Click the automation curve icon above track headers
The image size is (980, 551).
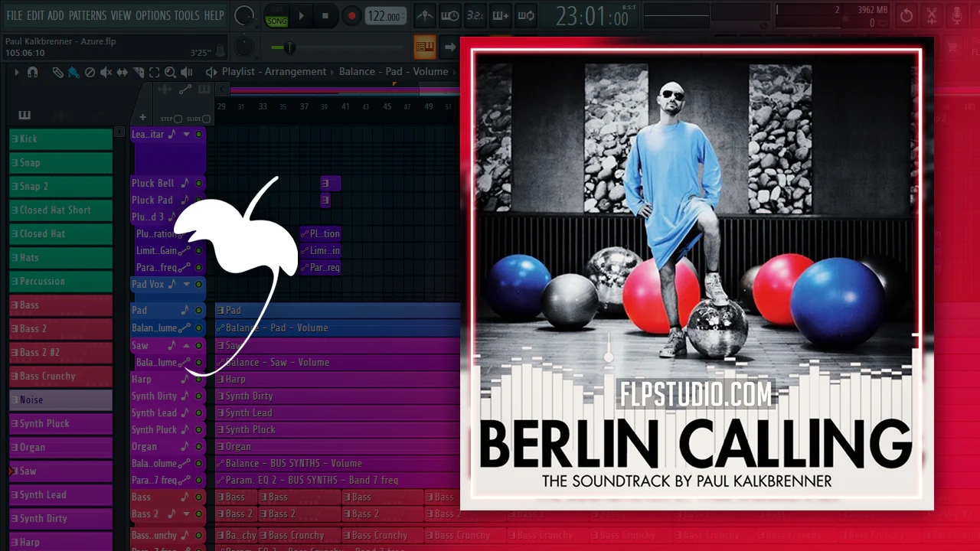click(x=185, y=90)
